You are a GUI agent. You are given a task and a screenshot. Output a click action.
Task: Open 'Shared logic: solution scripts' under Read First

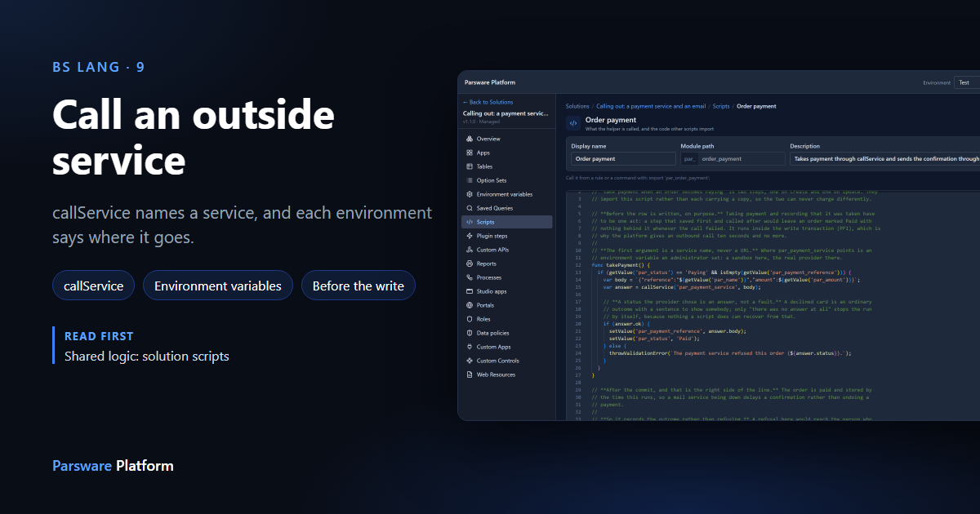[147, 357]
